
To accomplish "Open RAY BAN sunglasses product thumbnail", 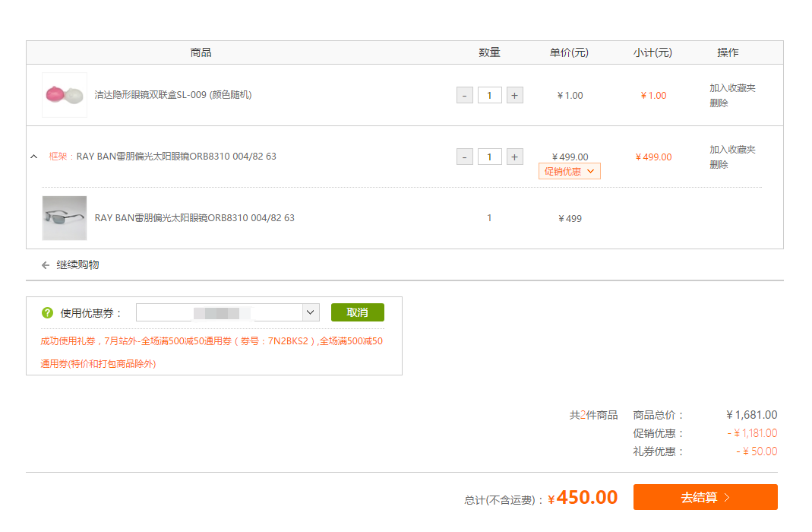I will click(65, 218).
